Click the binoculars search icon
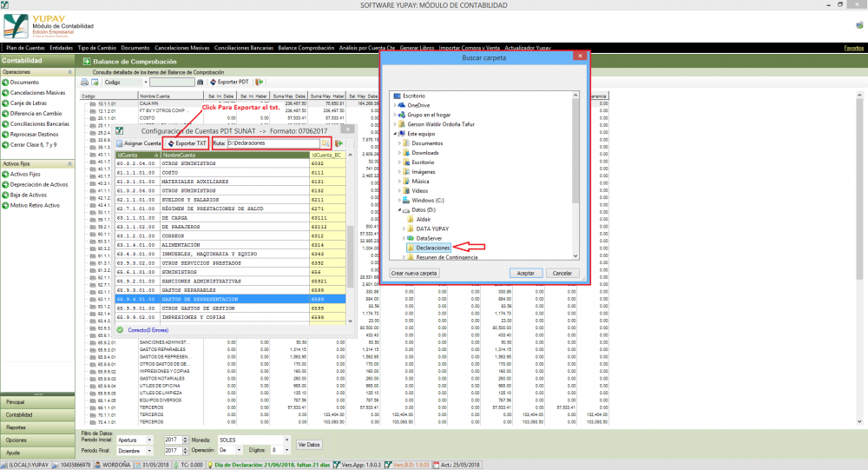 point(201,82)
